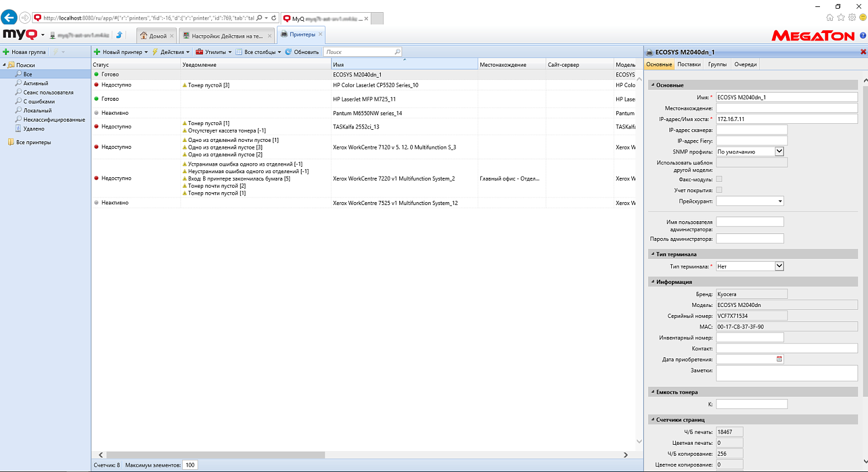Open browser settings gear icon

852,18
